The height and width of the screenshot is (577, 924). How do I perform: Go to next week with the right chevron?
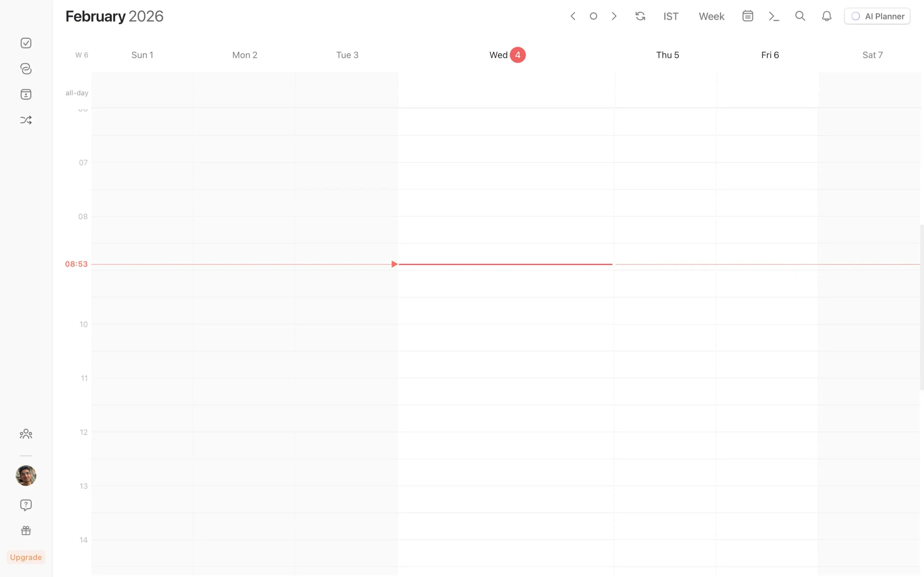[614, 16]
